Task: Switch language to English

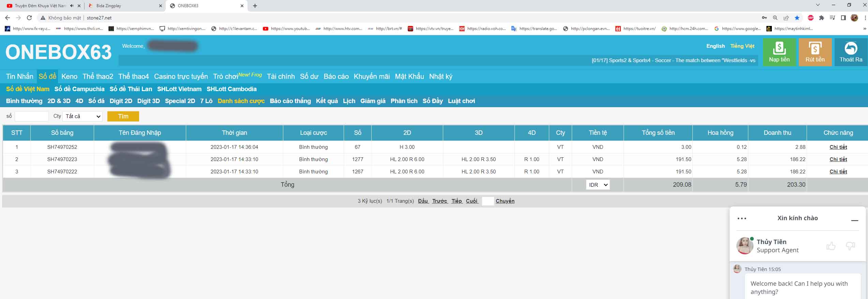Action: coord(715,46)
